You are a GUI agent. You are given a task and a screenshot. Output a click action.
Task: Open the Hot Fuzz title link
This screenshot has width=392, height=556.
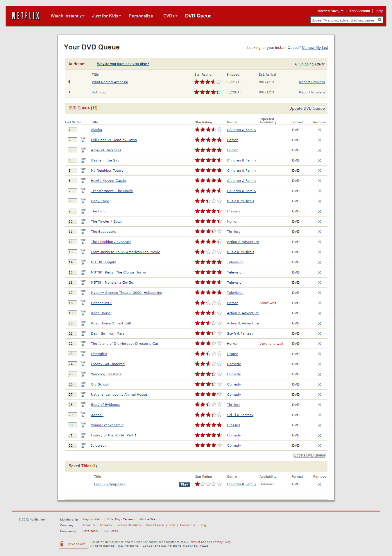pos(99,92)
